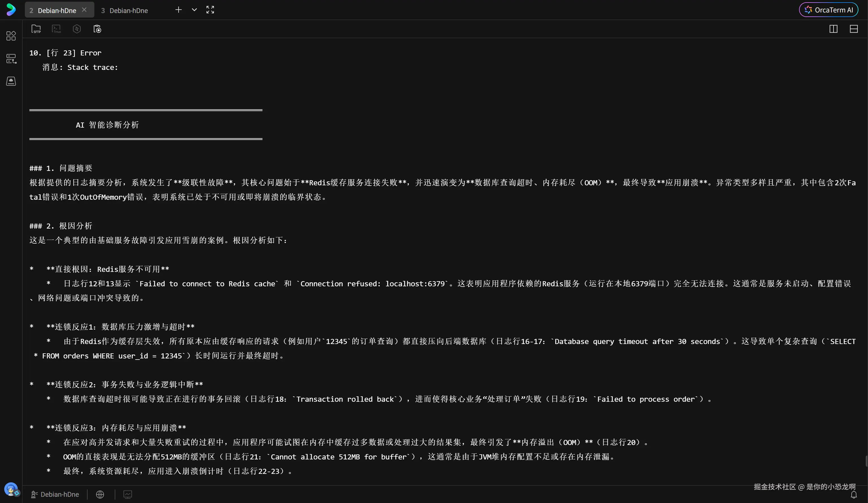Screen dimensions: 868x503
Task: Click the user avatar at the bottom left
Action: pos(11,489)
